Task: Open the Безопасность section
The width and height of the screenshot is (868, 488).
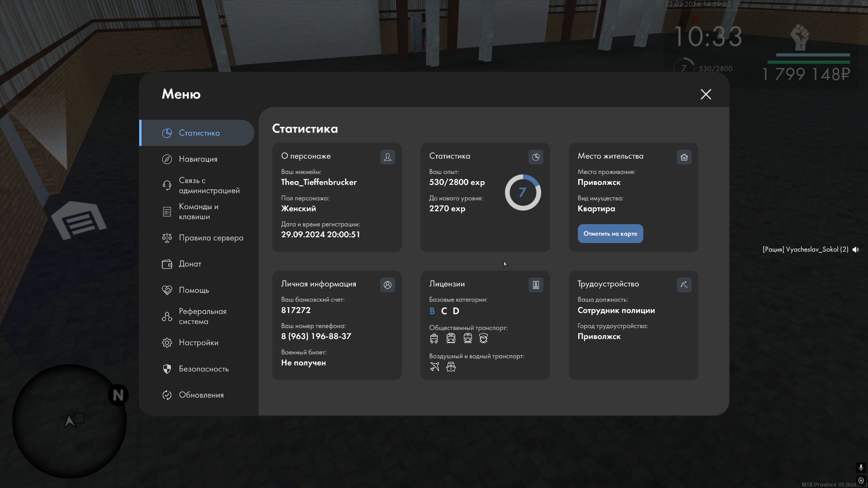Action: point(203,369)
